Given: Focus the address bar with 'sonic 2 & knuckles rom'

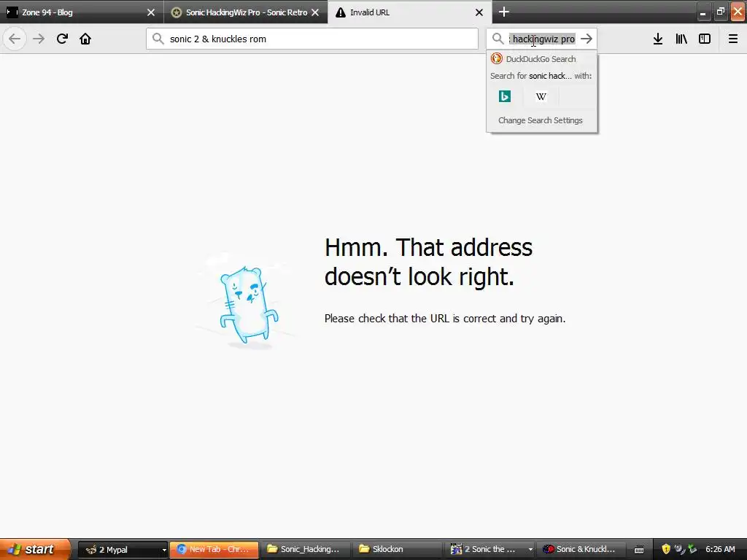Looking at the screenshot, I should (x=312, y=39).
